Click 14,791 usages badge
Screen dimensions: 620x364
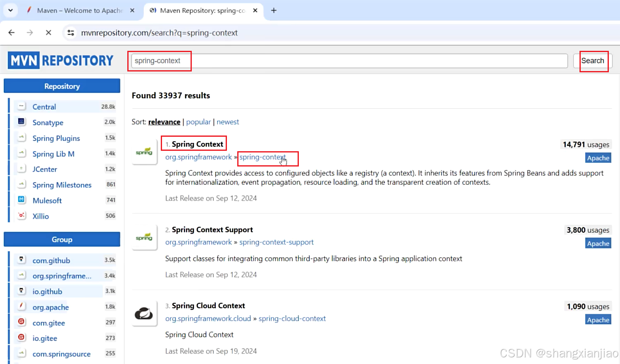(x=586, y=145)
